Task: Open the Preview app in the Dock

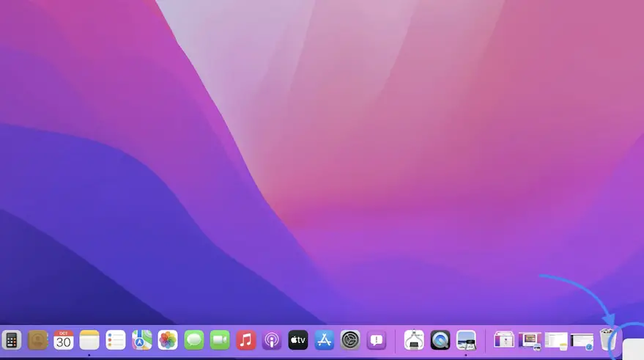Action: point(466,340)
